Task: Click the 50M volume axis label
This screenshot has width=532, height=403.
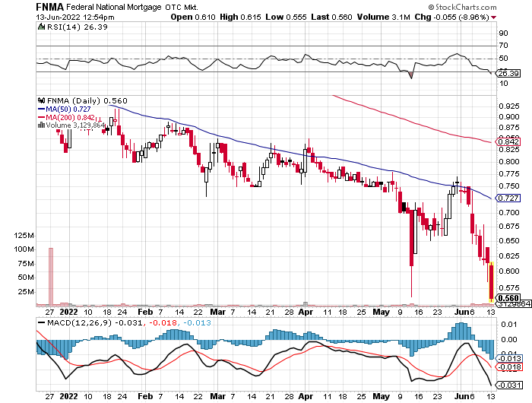Action: 26,278
